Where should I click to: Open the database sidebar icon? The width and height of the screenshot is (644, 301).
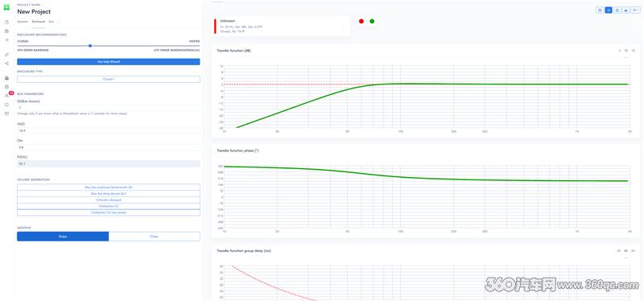(6, 87)
